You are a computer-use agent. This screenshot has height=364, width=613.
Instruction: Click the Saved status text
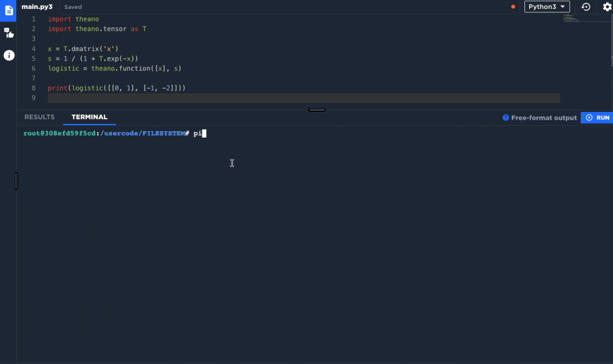tap(73, 7)
